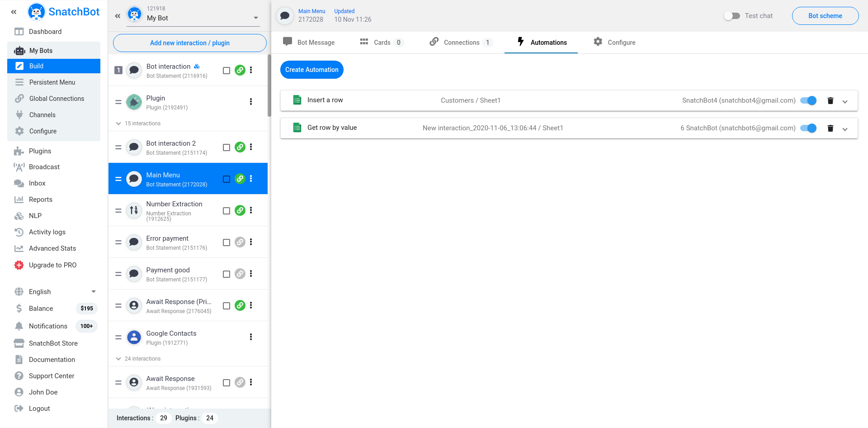This screenshot has width=868, height=428.
Task: Click the Google Contacts plugin icon
Action: [134, 337]
